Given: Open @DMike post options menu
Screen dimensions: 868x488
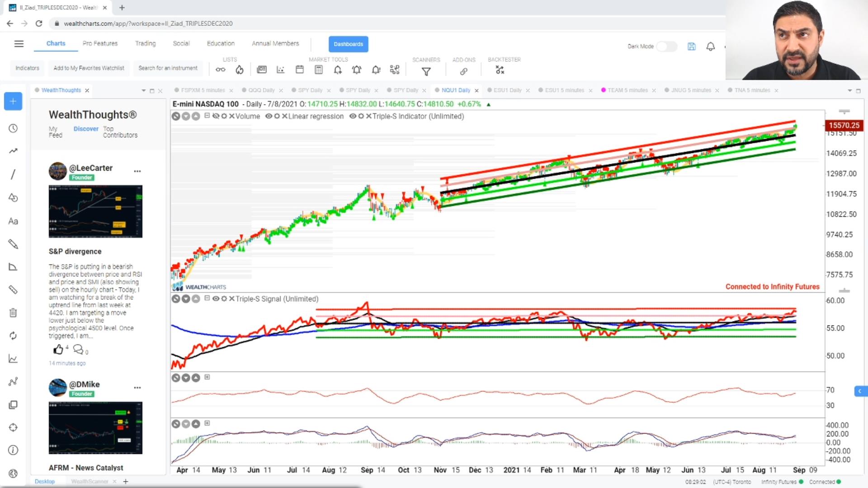Looking at the screenshot, I should pyautogui.click(x=137, y=388).
